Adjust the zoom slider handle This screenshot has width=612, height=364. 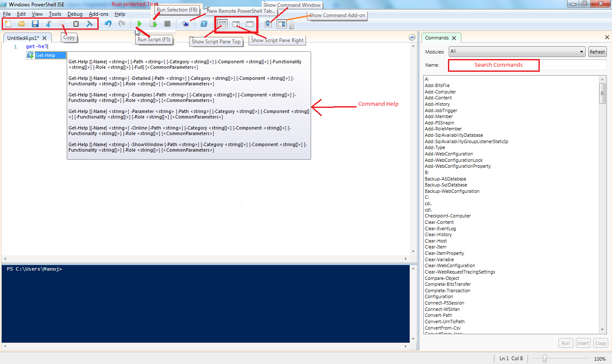544,358
